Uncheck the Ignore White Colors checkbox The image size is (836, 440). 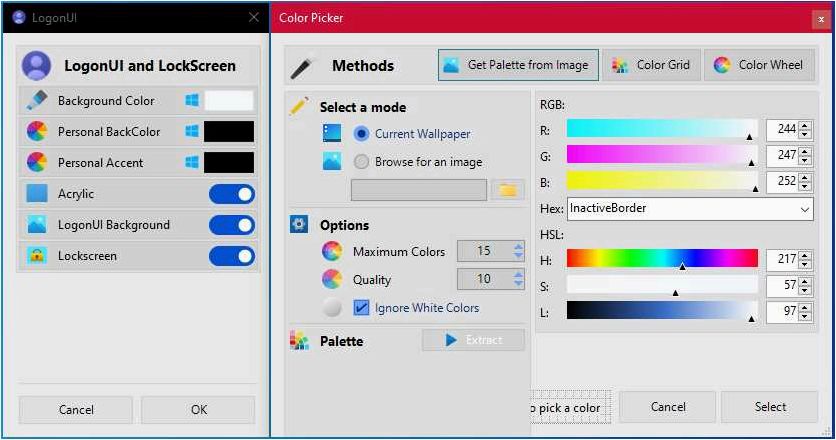361,307
